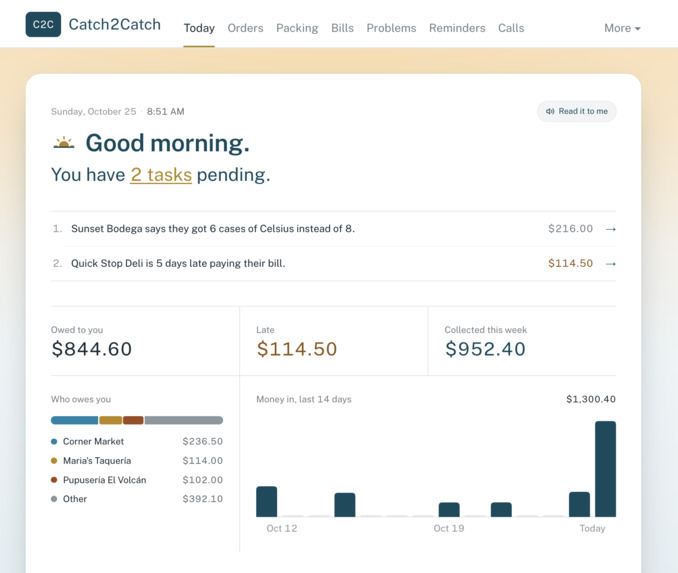678x573 pixels.
Task: Expand the More dropdown menu
Action: coord(622,28)
